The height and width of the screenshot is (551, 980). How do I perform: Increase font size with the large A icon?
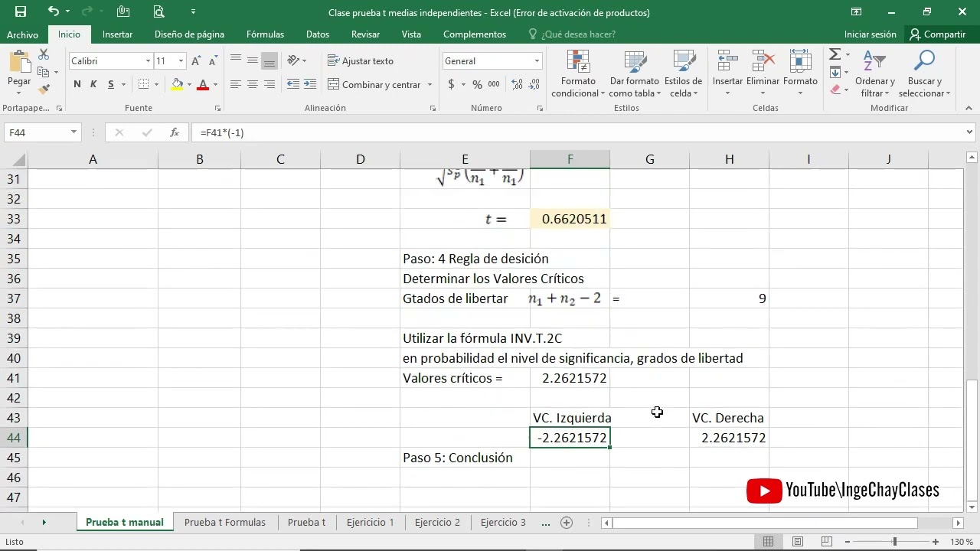[196, 61]
